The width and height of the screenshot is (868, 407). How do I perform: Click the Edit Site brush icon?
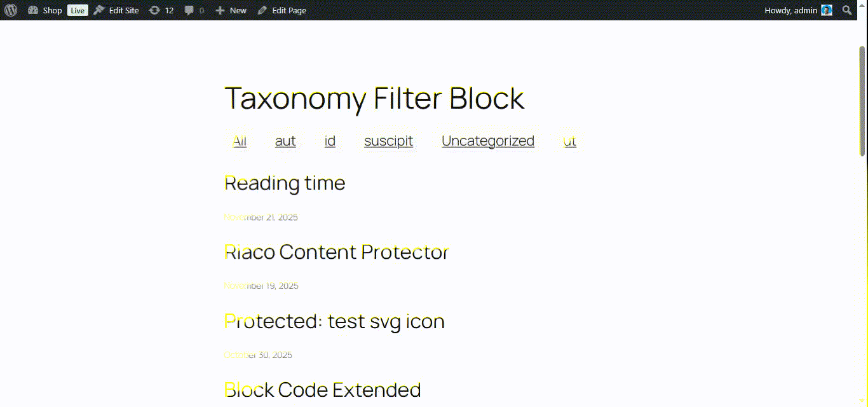tap(99, 10)
